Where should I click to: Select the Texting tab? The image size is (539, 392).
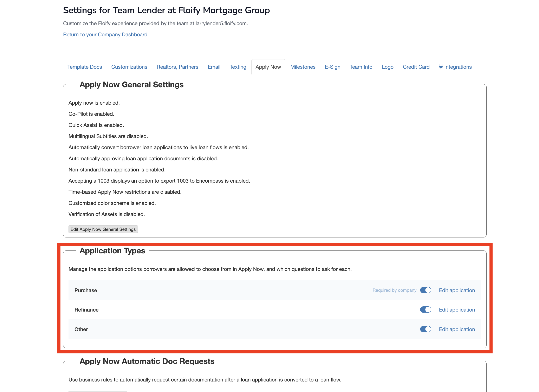tap(238, 67)
